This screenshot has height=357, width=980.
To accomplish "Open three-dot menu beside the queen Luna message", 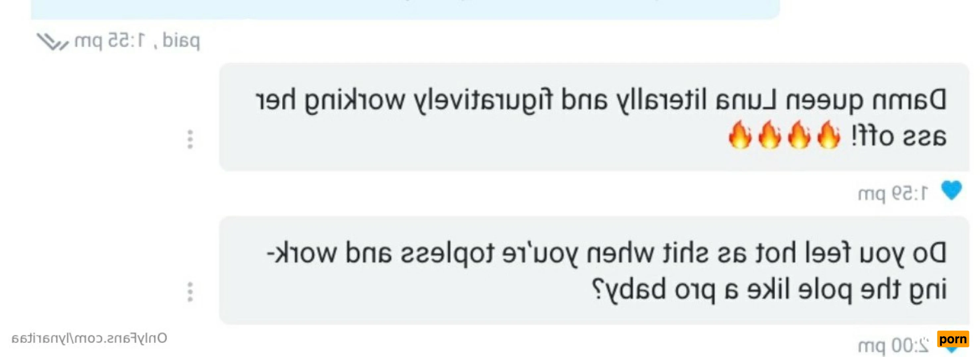I will [190, 139].
